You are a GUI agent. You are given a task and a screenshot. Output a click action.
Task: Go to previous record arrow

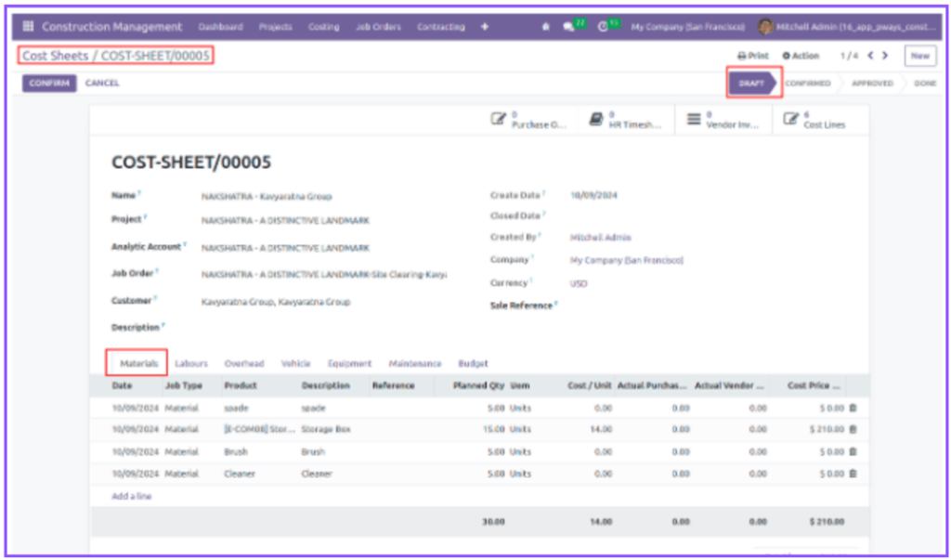870,56
